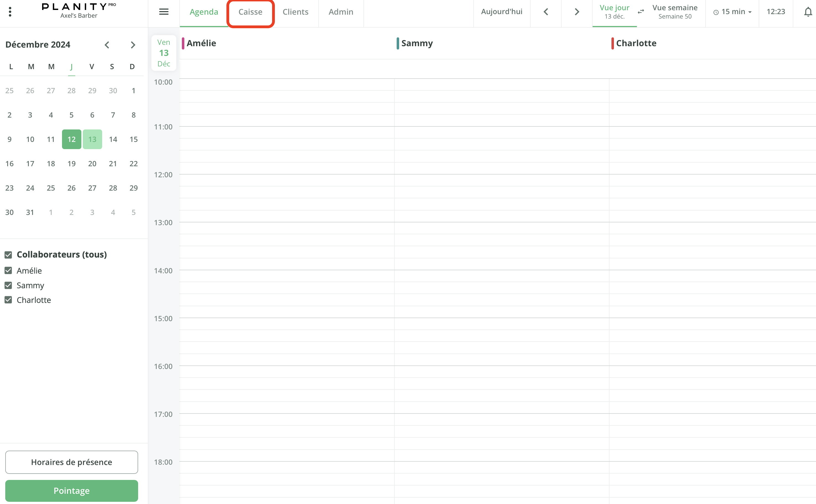Toggle the hamburger sidebar menu
Viewport: 816px width, 504px height.
pyautogui.click(x=163, y=12)
